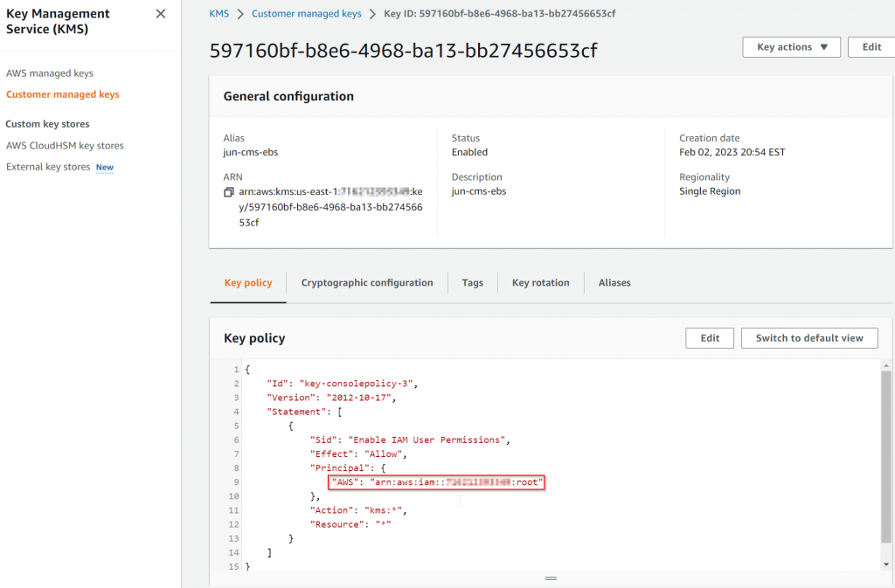Switch to the Tags tab

(x=473, y=283)
